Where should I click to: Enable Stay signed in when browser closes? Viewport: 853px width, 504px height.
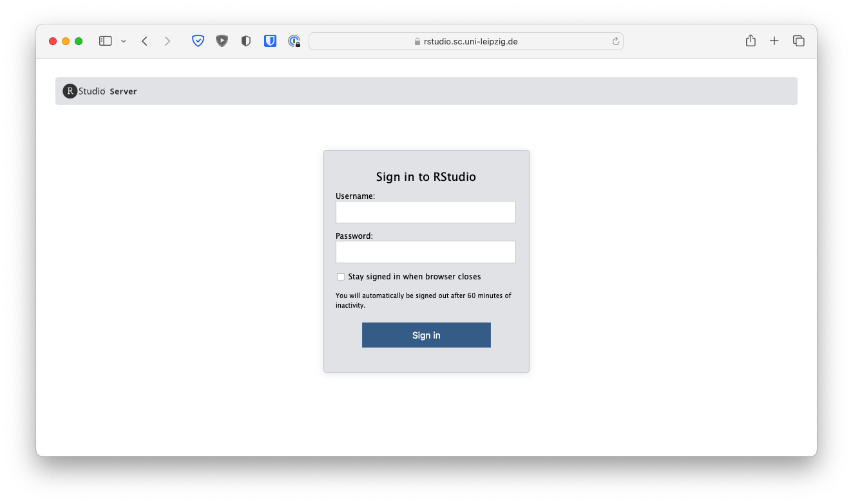pyautogui.click(x=341, y=277)
